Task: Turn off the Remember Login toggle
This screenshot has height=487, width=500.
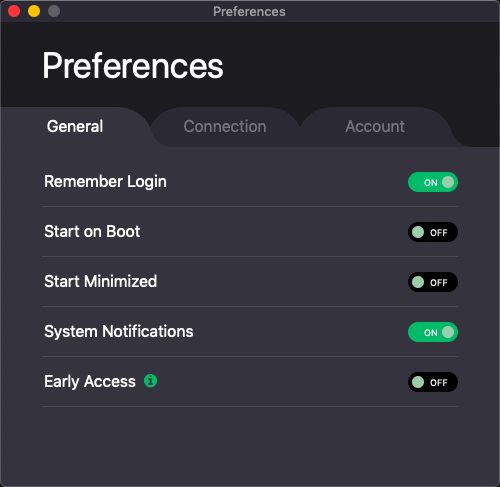Action: pyautogui.click(x=433, y=182)
